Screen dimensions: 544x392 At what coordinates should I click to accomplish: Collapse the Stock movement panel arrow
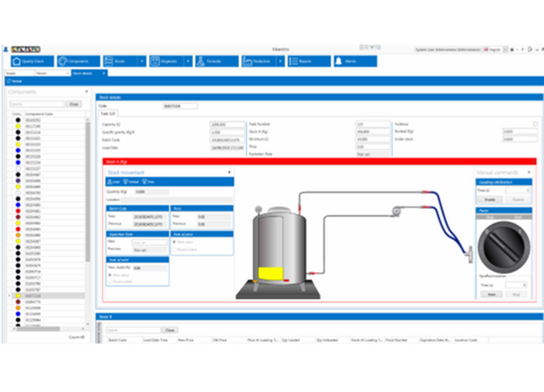click(230, 172)
